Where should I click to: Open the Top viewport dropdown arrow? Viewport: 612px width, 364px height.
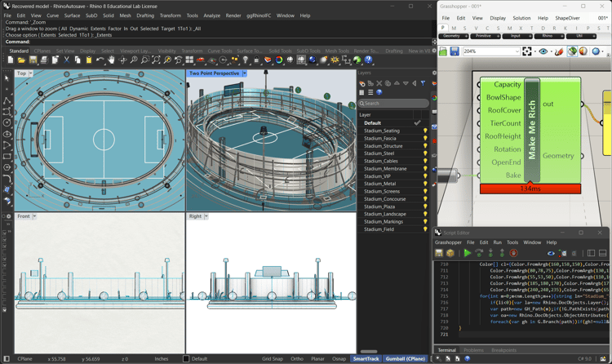click(x=32, y=73)
